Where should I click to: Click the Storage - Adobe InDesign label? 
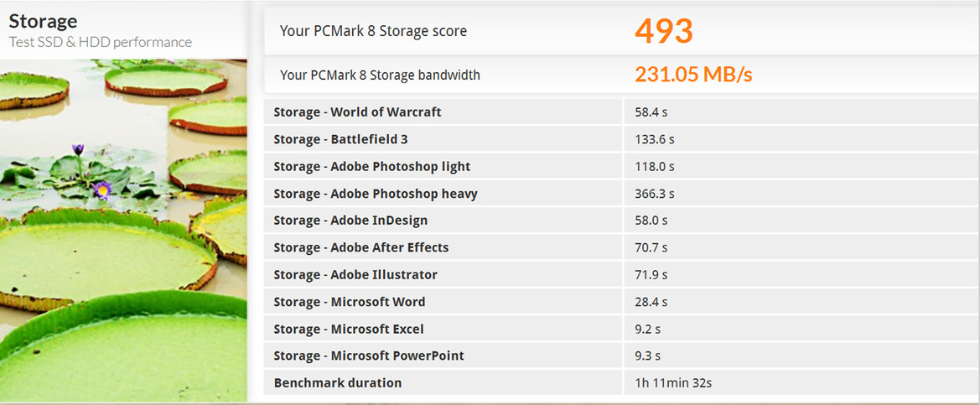point(350,221)
